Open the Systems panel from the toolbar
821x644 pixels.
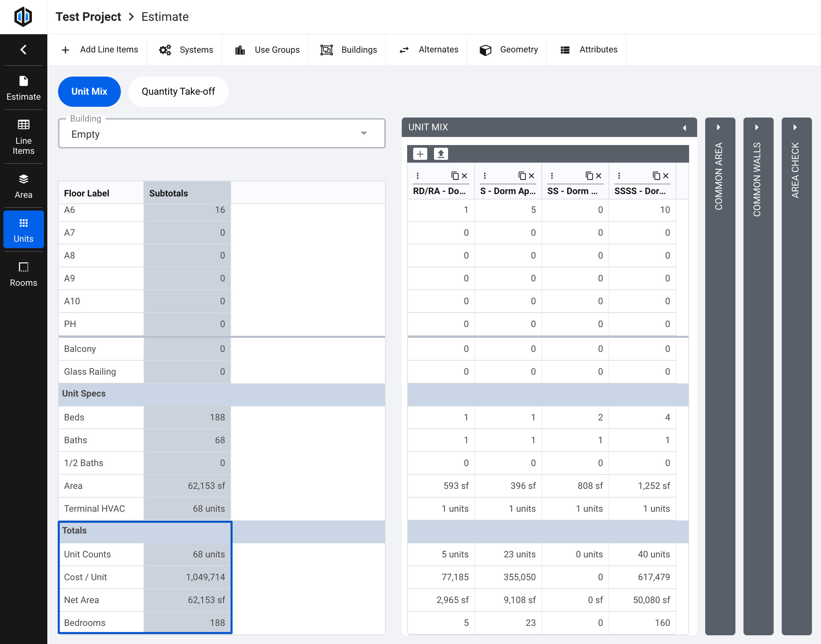pos(184,49)
